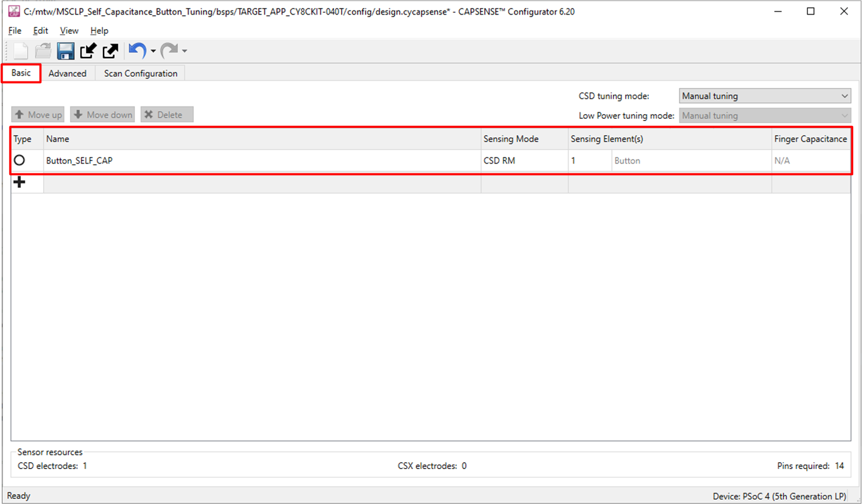
Task: Open the Redo history dropdown arrow
Action: click(185, 51)
